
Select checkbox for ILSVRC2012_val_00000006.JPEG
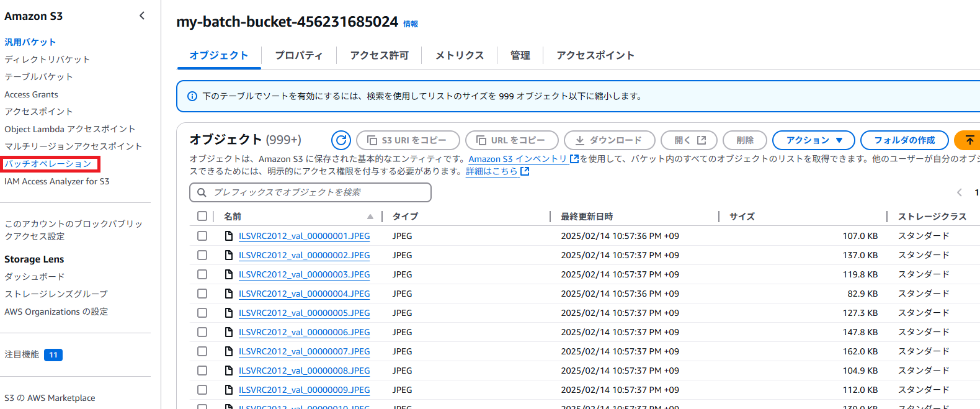[x=202, y=332]
